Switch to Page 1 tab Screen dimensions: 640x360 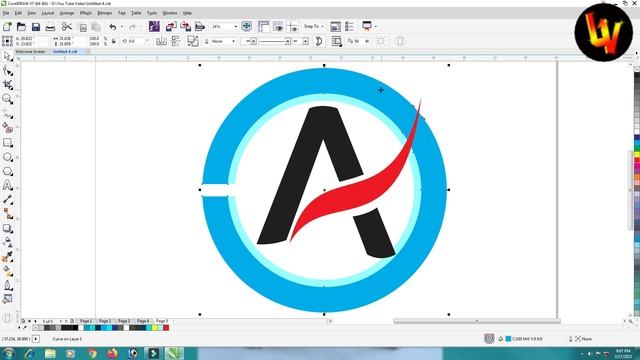pos(86,321)
